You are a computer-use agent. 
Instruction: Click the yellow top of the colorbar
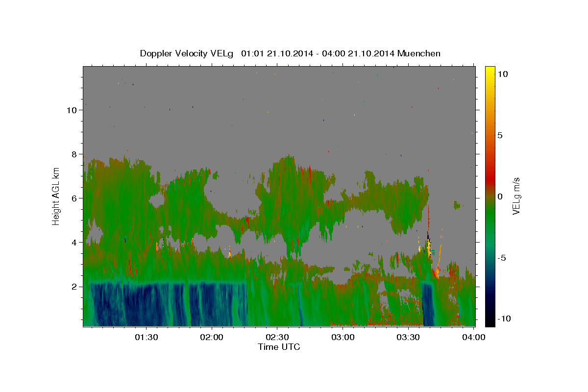tap(490, 71)
